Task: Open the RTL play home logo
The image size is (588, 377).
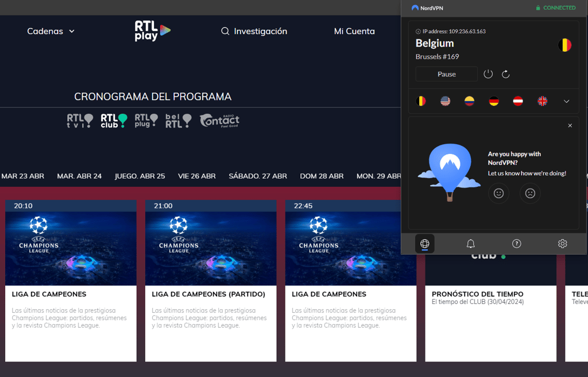Action: coord(153,31)
